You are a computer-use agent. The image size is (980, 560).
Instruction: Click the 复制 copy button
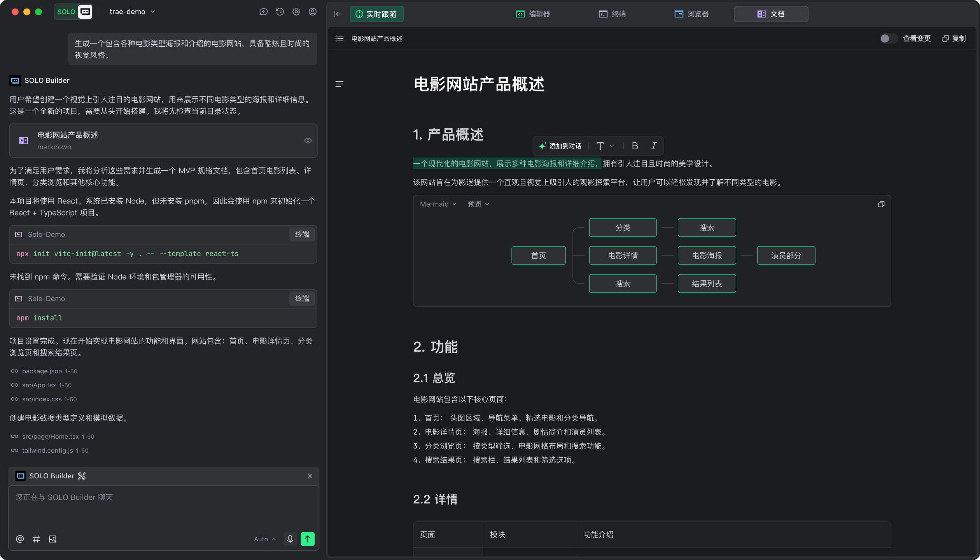click(954, 38)
